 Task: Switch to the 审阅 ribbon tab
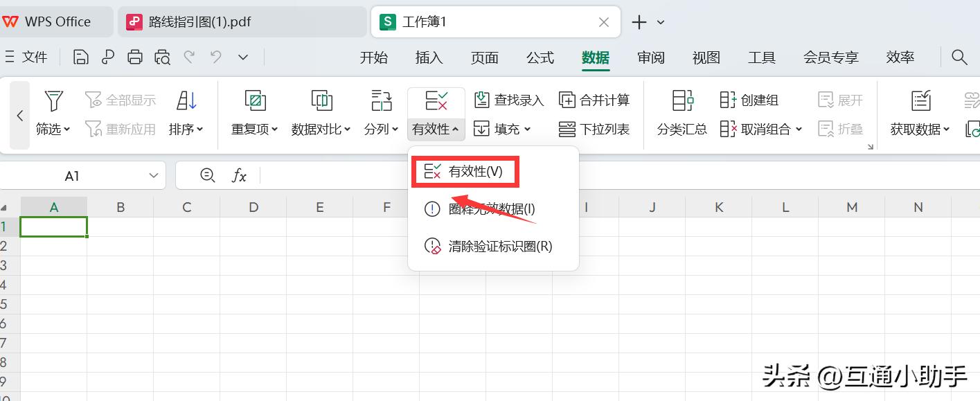coord(651,57)
